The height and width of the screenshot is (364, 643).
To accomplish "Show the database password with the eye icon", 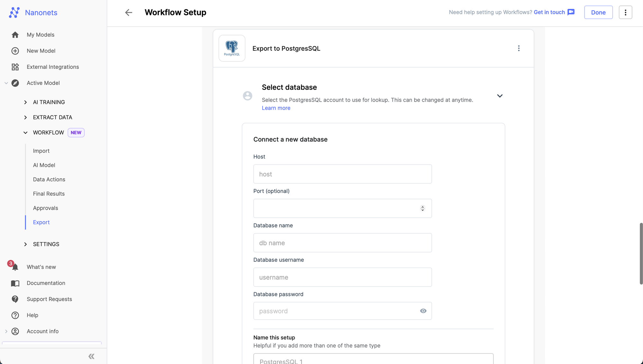I will click(x=423, y=311).
